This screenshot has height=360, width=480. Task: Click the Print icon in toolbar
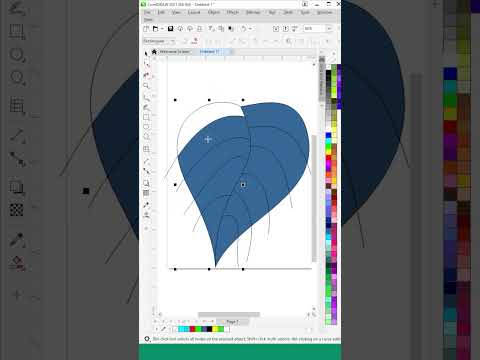coord(199,29)
